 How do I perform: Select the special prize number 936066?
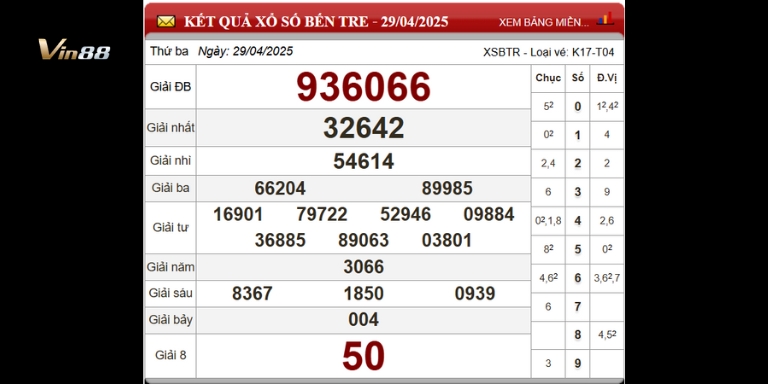pyautogui.click(x=363, y=87)
